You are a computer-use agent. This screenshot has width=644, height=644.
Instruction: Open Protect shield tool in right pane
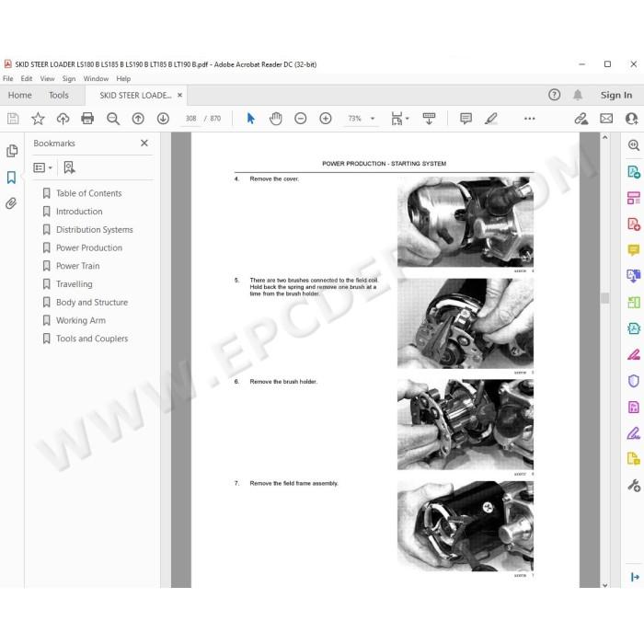pyautogui.click(x=634, y=381)
